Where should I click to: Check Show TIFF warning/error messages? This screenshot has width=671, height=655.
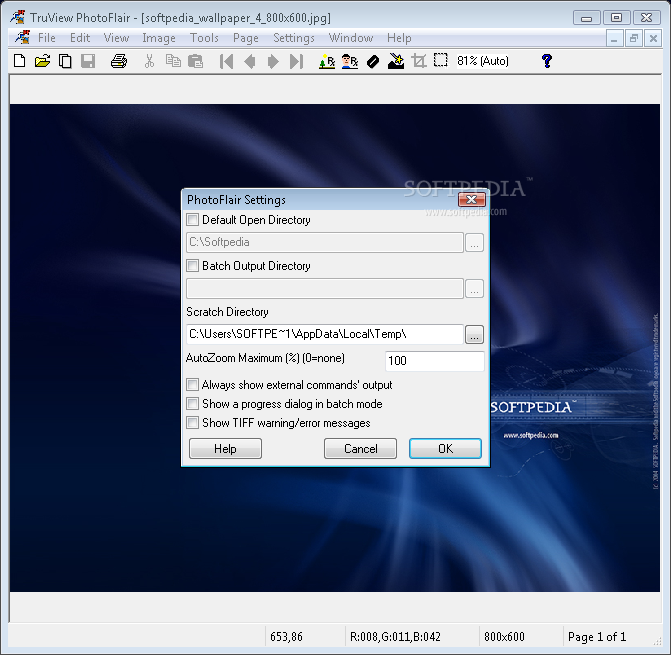coord(193,423)
